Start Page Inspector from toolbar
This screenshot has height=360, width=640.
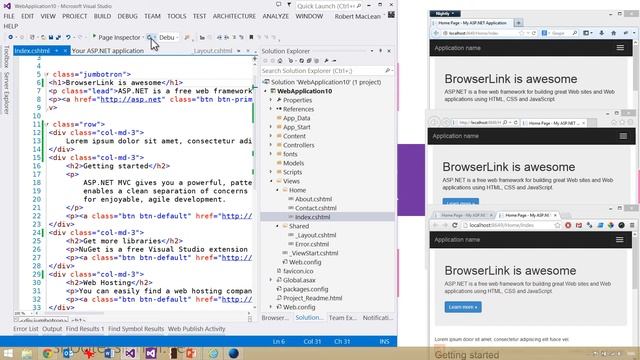point(116,37)
